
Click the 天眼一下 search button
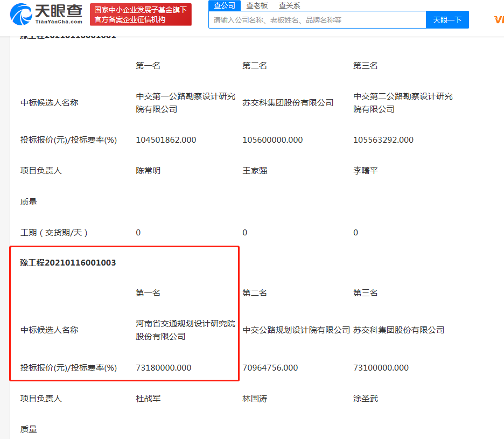click(x=447, y=20)
